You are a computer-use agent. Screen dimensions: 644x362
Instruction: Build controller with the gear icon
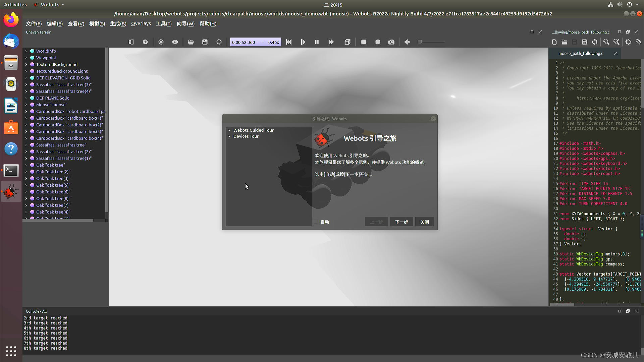coord(628,42)
